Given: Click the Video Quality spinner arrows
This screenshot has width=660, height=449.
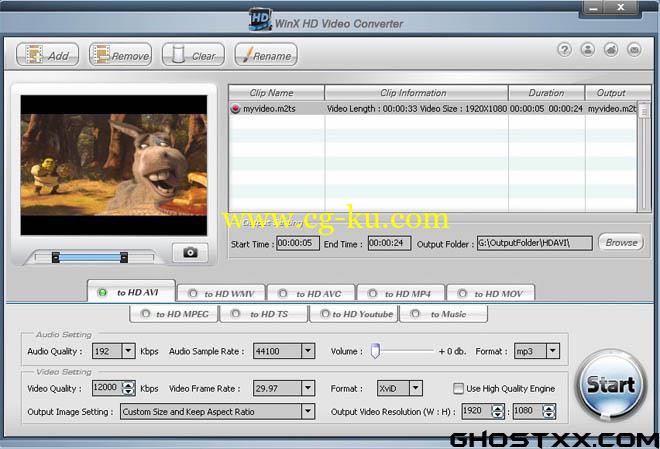Looking at the screenshot, I should (x=128, y=388).
